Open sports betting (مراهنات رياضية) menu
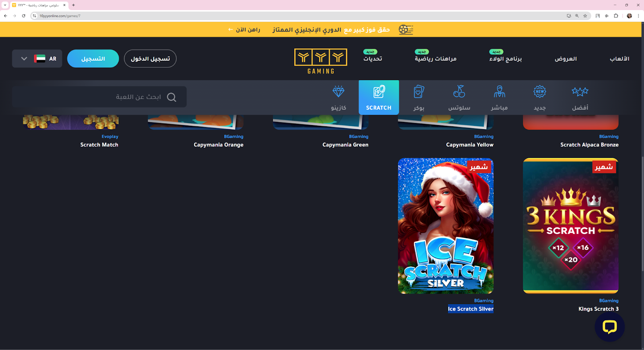This screenshot has width=644, height=350. (x=436, y=59)
